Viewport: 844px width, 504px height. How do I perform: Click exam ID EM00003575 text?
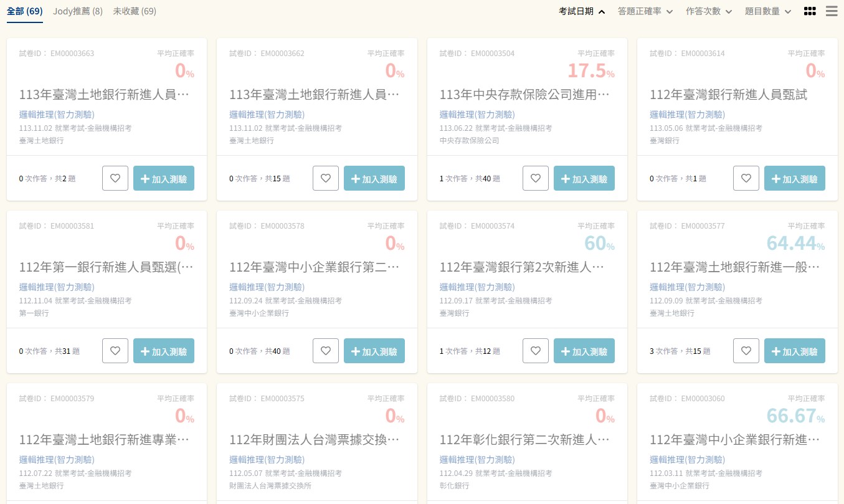pos(283,399)
